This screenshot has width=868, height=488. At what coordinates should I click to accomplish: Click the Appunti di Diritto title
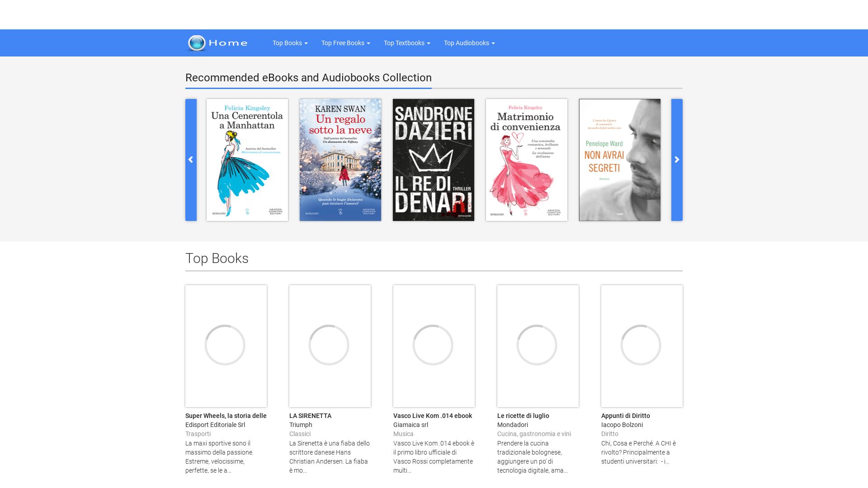(x=625, y=416)
